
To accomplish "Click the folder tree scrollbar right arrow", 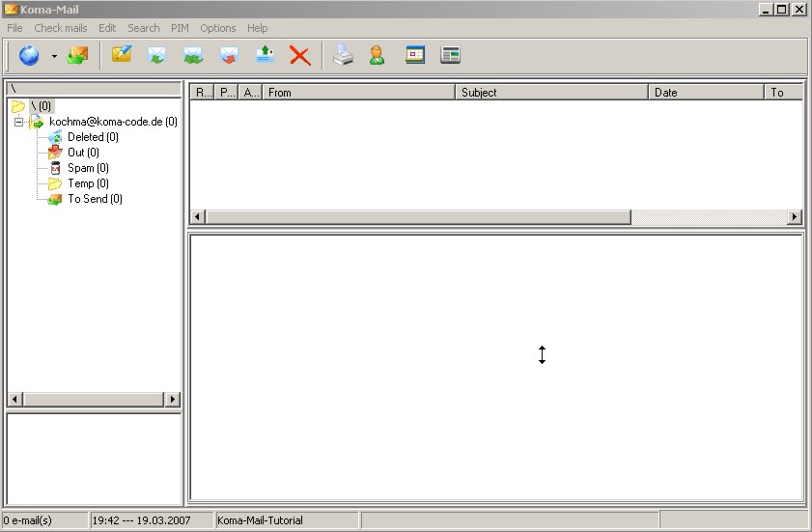I will point(173,400).
